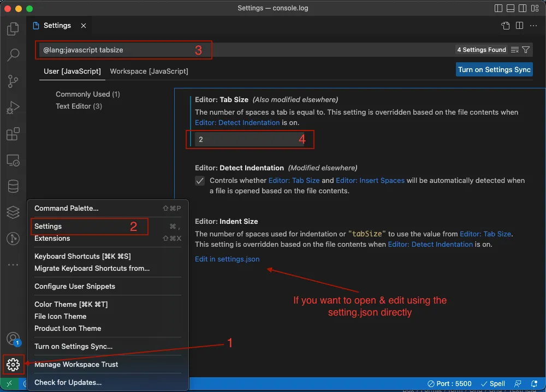
Task: Open the database icon in activity bar
Action: pyautogui.click(x=13, y=186)
